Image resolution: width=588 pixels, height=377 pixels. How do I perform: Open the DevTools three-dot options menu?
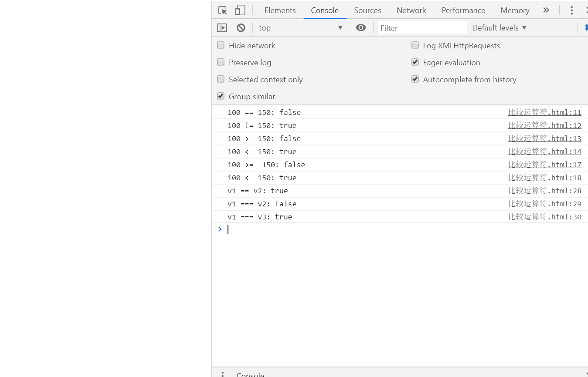pyautogui.click(x=571, y=10)
